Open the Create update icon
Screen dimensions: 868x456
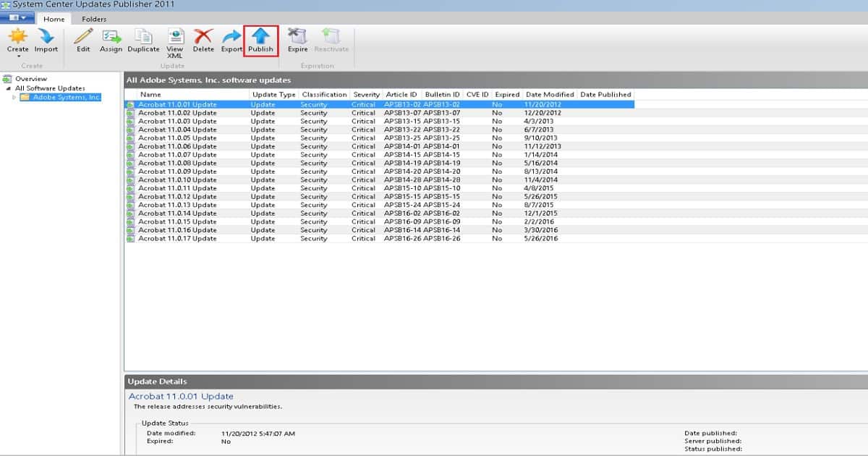(17, 36)
